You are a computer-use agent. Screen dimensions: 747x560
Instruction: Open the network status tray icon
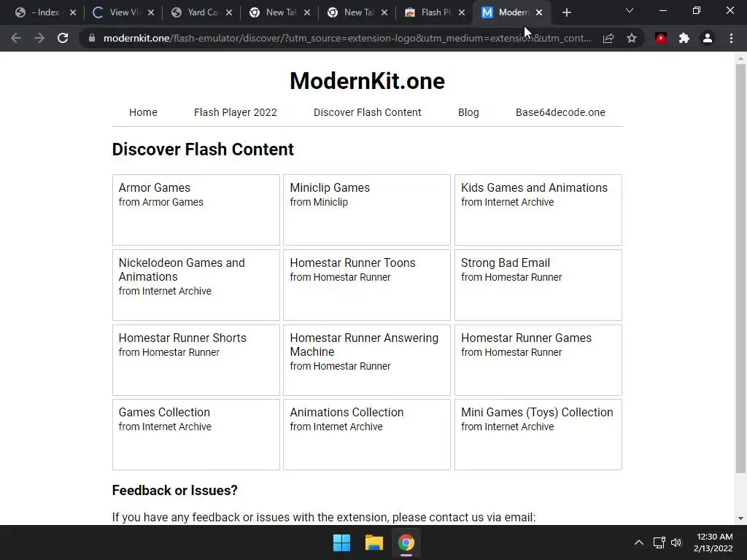pos(659,542)
